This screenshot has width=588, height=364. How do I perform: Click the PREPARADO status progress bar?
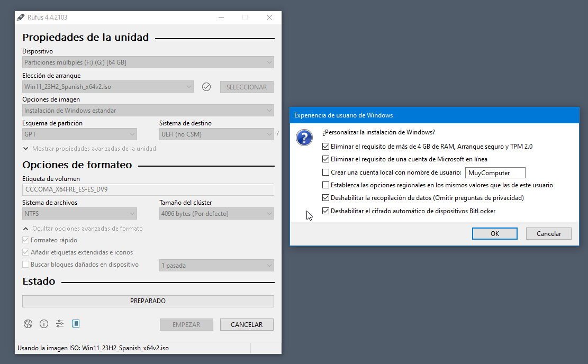click(148, 301)
